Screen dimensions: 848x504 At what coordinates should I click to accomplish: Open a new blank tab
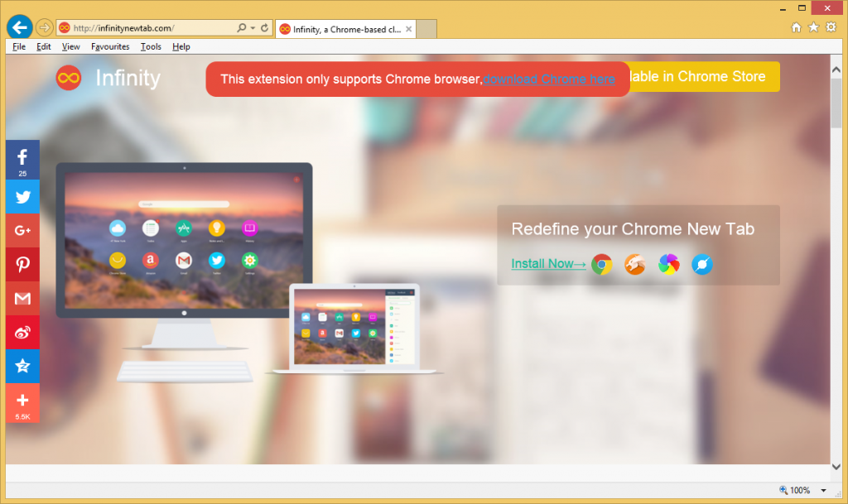(426, 29)
